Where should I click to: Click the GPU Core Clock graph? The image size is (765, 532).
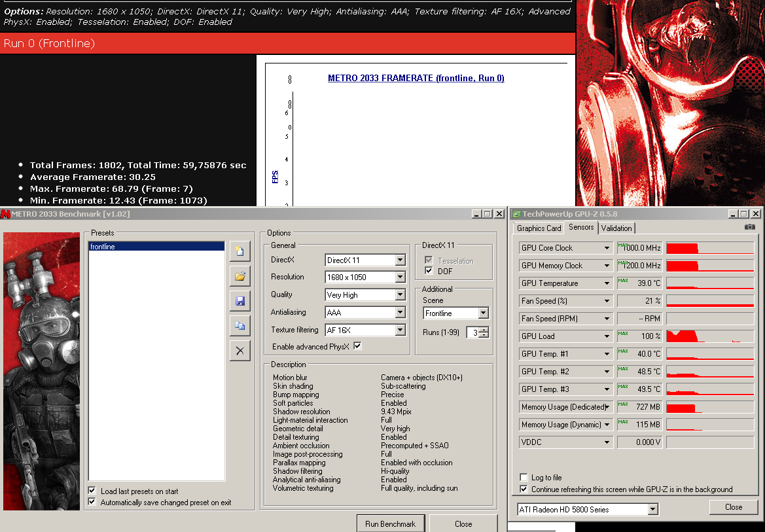(710, 248)
